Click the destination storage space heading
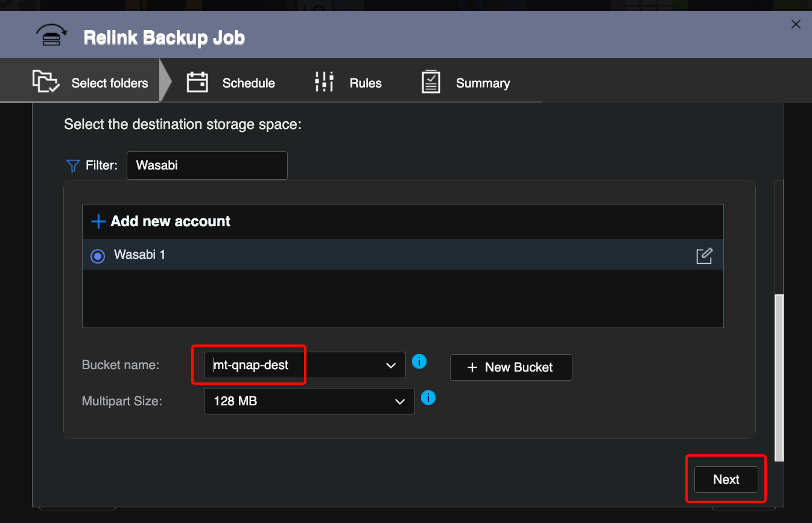 coord(183,124)
